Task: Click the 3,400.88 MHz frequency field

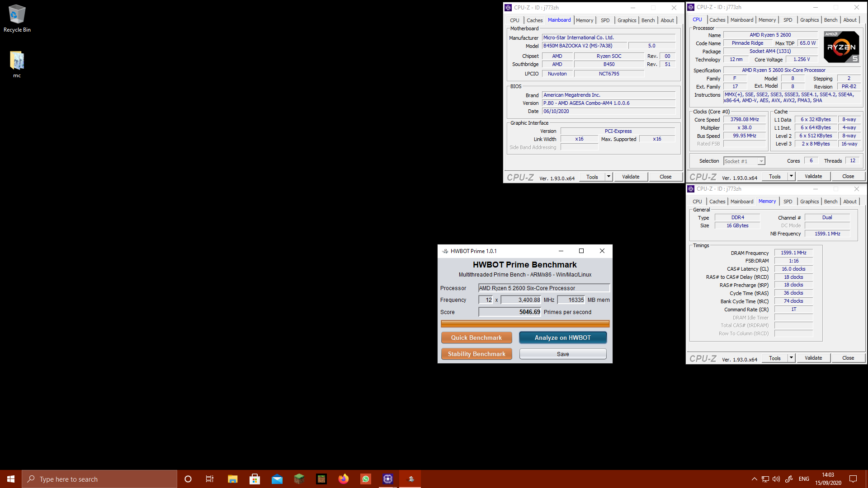Action: pyautogui.click(x=521, y=300)
